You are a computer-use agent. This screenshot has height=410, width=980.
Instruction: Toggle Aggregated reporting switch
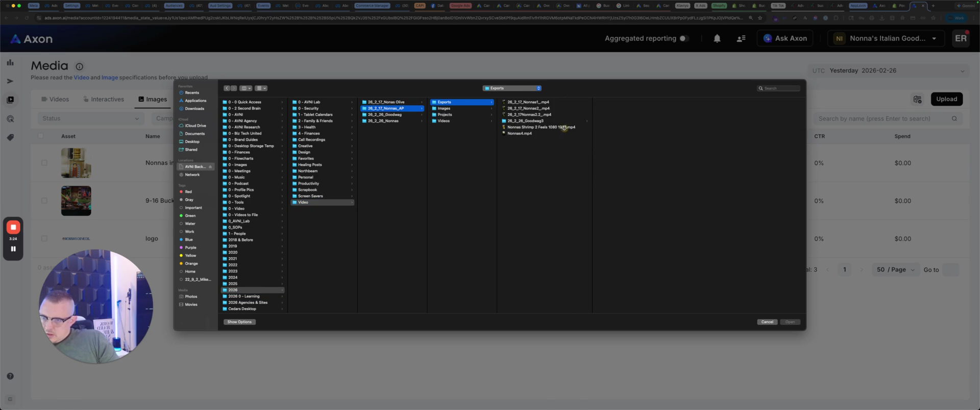[684, 39]
